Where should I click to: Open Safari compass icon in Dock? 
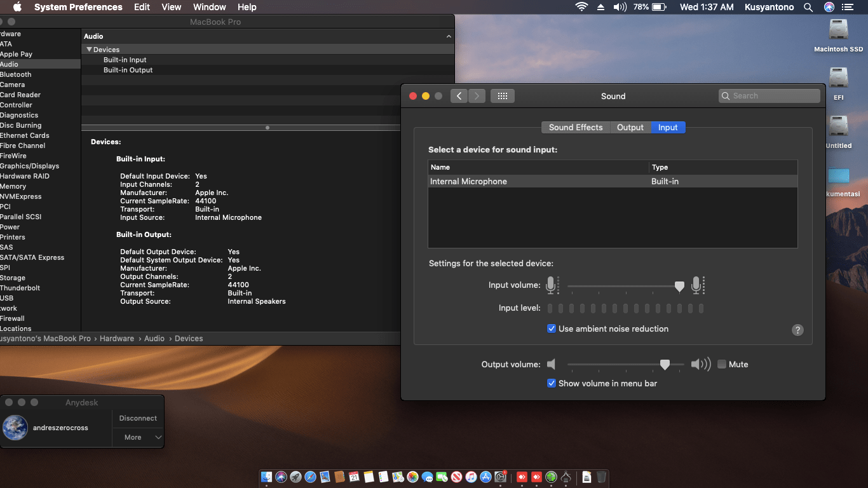tap(311, 477)
